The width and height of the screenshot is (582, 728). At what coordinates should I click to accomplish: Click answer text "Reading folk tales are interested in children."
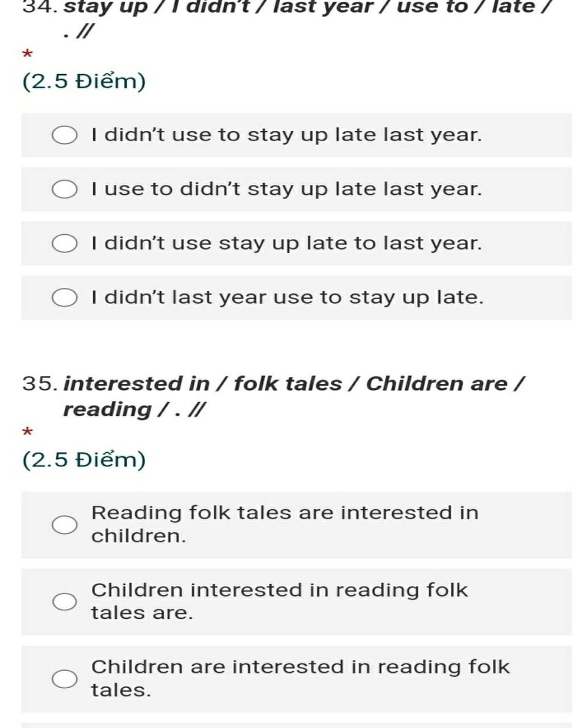coord(285,524)
